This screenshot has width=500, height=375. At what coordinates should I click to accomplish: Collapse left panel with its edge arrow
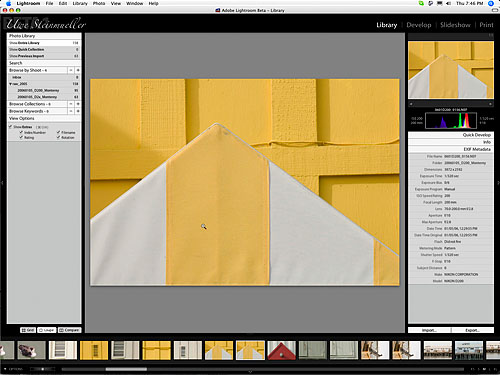(2, 183)
